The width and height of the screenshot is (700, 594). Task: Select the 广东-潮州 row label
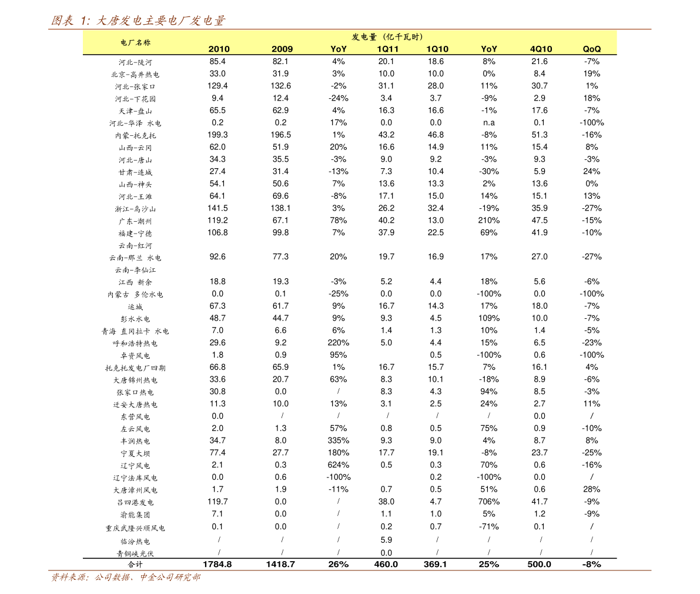tap(135, 221)
